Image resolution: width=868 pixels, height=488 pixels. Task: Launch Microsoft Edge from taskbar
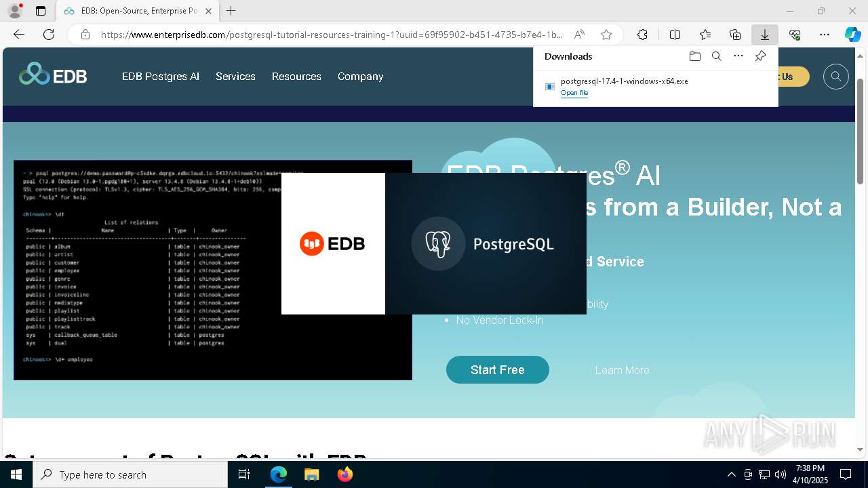pyautogui.click(x=279, y=474)
